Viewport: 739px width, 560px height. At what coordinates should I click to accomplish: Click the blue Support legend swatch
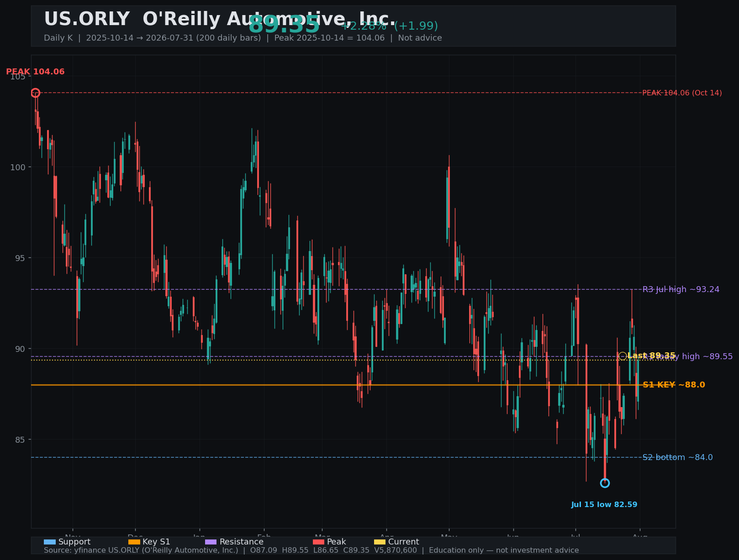(50, 542)
